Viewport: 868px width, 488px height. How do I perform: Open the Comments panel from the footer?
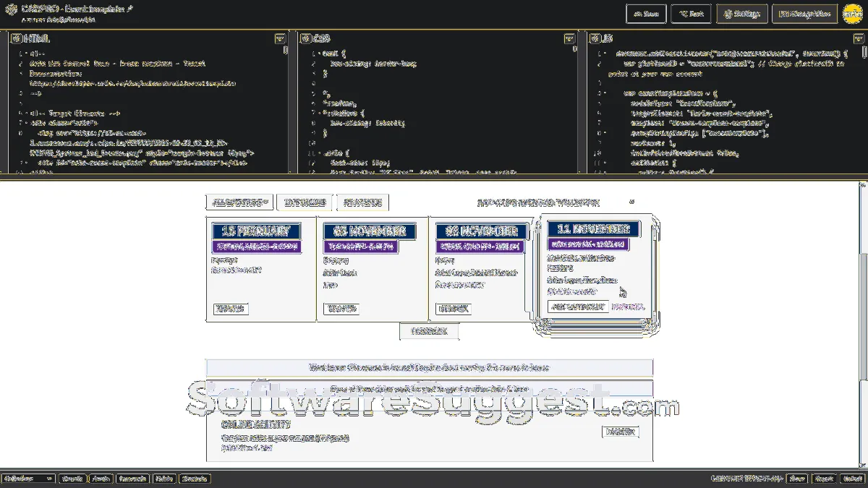tap(133, 479)
